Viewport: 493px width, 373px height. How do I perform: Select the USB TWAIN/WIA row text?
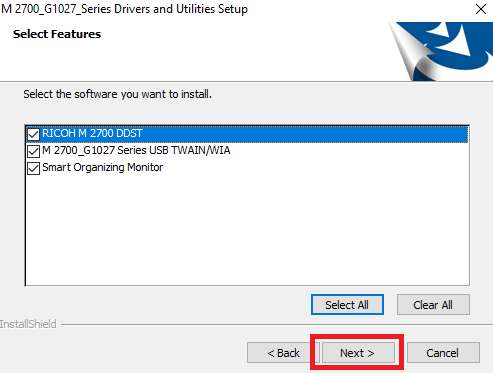point(136,150)
